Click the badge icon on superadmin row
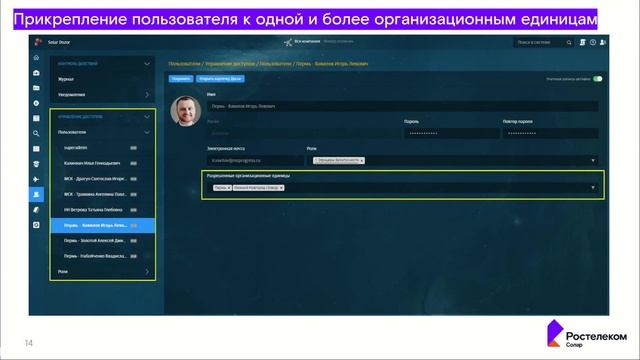640x360 pixels. click(133, 148)
